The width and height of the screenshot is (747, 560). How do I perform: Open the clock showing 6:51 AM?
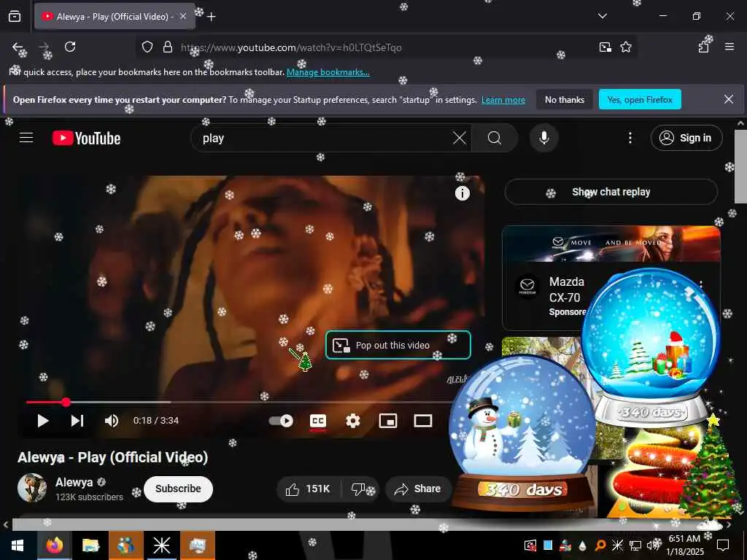[x=684, y=545]
